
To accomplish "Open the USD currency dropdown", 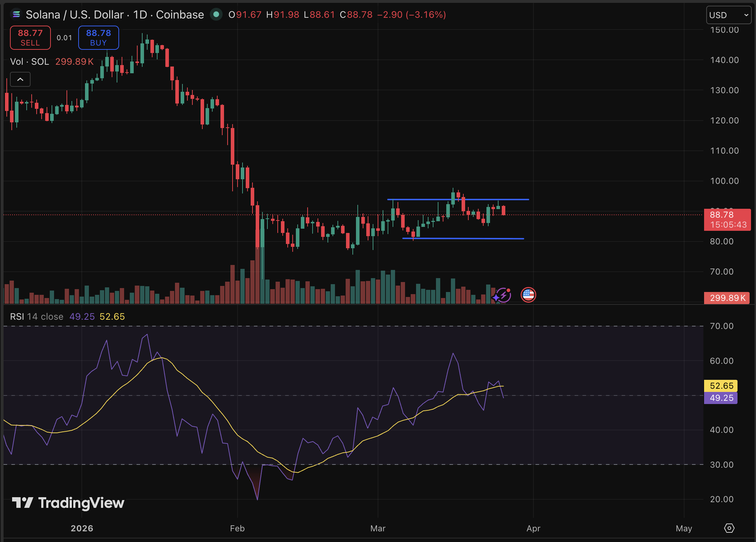I will click(728, 15).
